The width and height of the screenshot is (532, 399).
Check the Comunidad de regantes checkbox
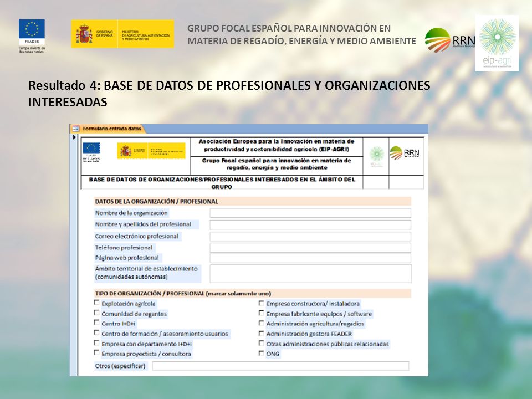coord(96,313)
